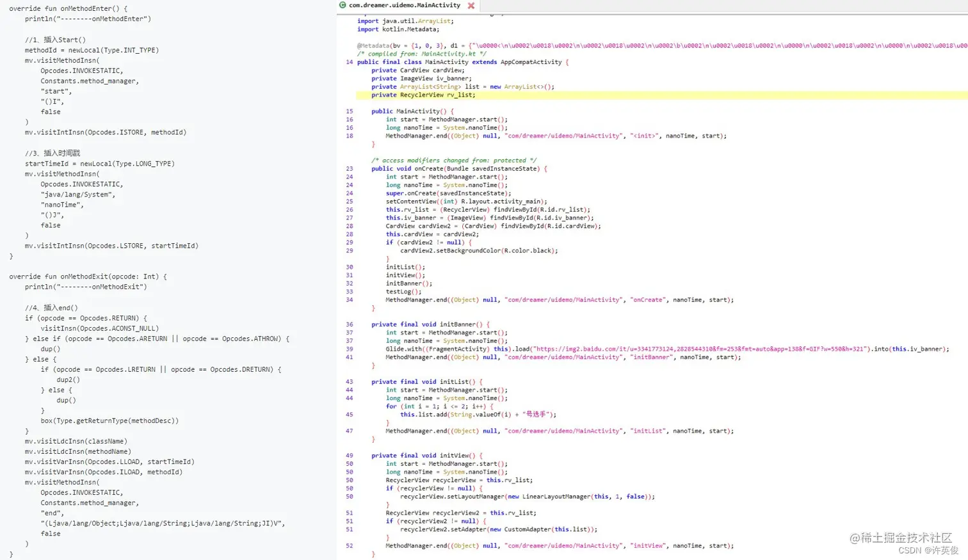968x560 pixels.
Task: Click 'public MainActivity() {' constructor line
Action: pyautogui.click(x=413, y=111)
